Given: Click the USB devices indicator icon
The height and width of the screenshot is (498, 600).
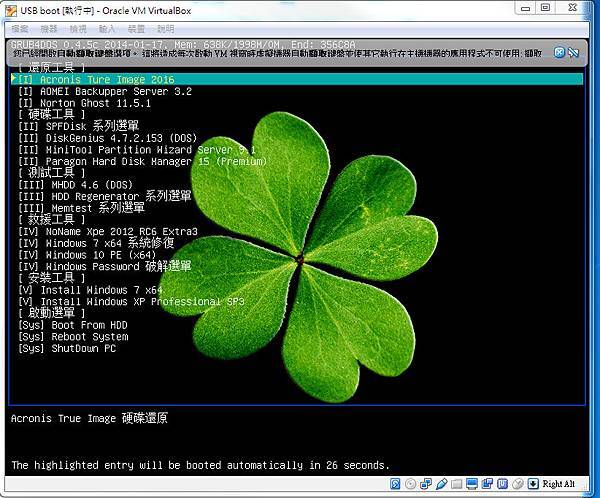Looking at the screenshot, I should [x=441, y=484].
